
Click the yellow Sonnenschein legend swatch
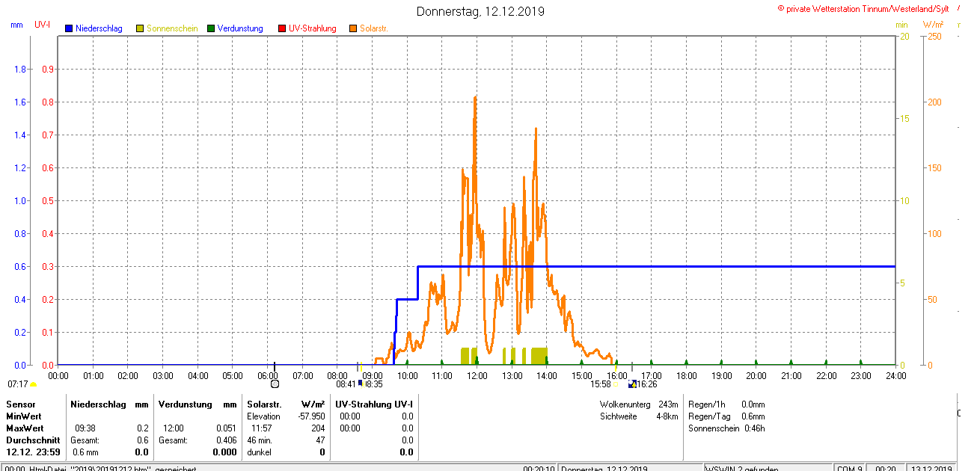(x=140, y=28)
